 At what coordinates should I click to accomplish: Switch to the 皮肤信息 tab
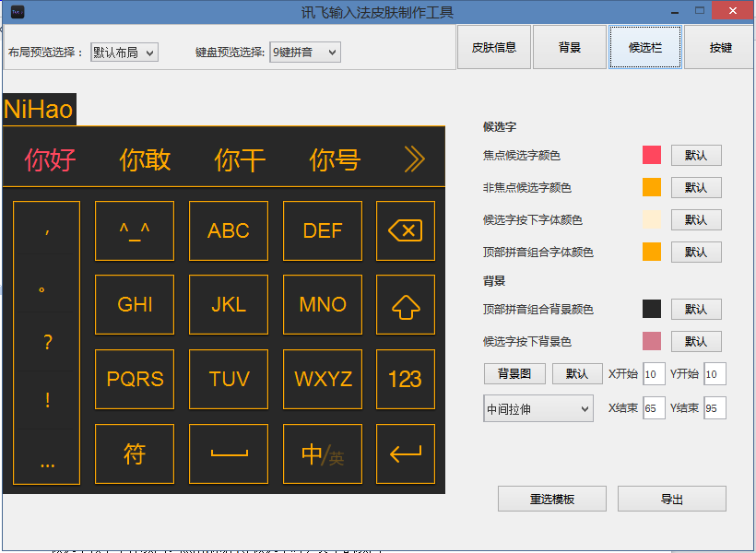(x=494, y=48)
